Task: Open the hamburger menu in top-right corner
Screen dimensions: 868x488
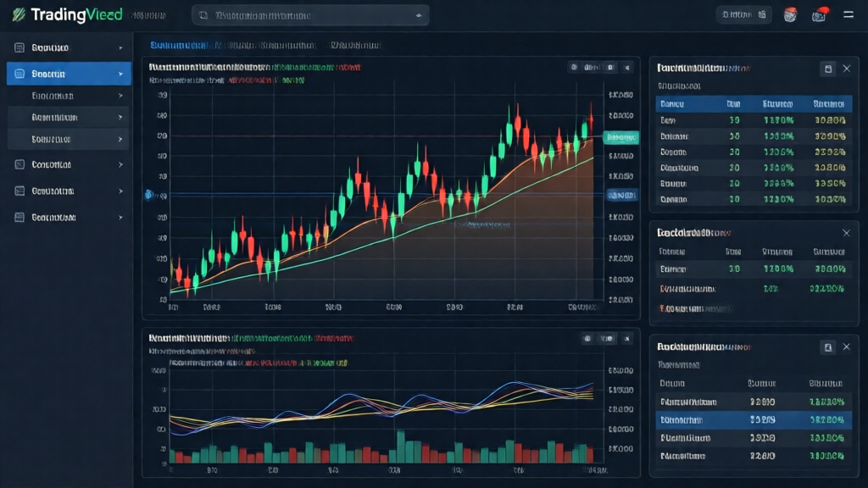Action: 848,14
